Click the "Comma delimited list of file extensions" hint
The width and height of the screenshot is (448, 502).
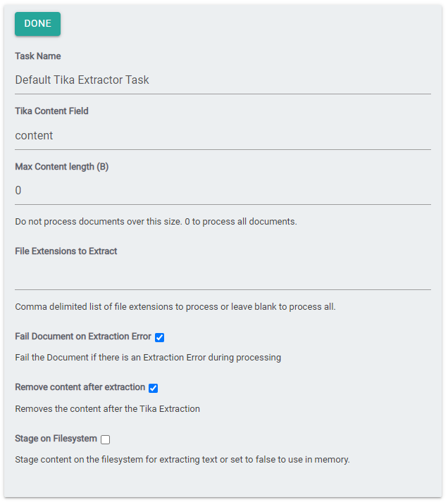(x=175, y=307)
